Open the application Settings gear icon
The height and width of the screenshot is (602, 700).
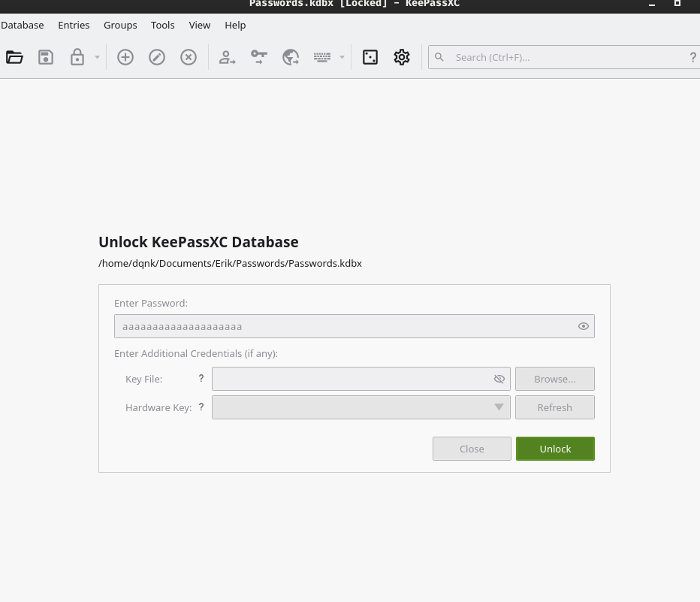[x=402, y=57]
